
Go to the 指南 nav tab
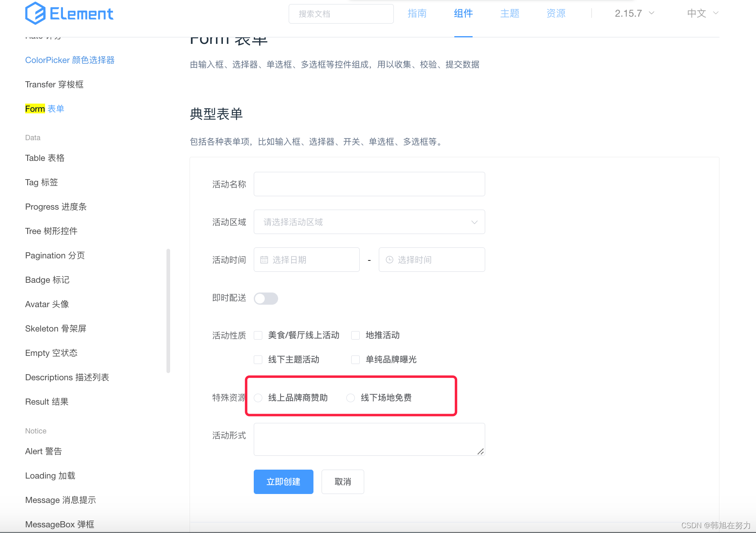[x=417, y=13]
